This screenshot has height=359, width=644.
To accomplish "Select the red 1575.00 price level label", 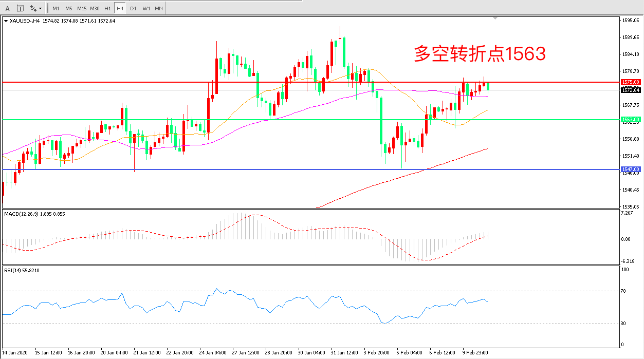I will click(631, 82).
